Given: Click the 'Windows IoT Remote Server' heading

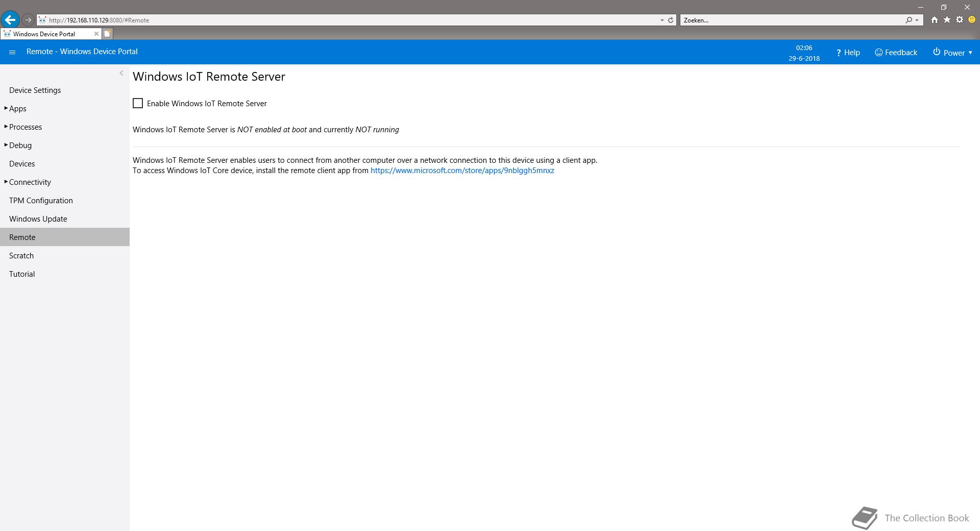Looking at the screenshot, I should coord(209,77).
